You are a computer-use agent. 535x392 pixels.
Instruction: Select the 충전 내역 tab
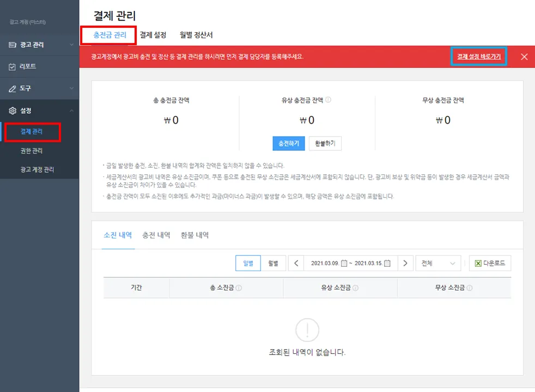tap(156, 235)
